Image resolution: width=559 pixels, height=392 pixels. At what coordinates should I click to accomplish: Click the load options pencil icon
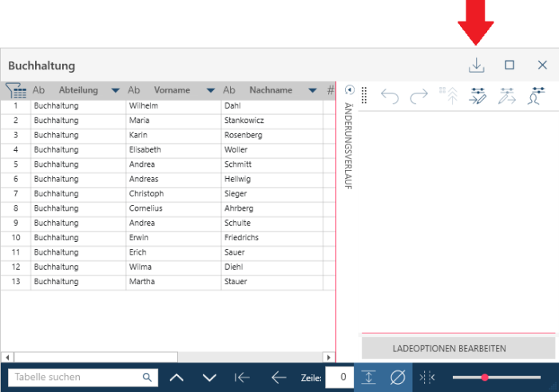[x=478, y=97]
